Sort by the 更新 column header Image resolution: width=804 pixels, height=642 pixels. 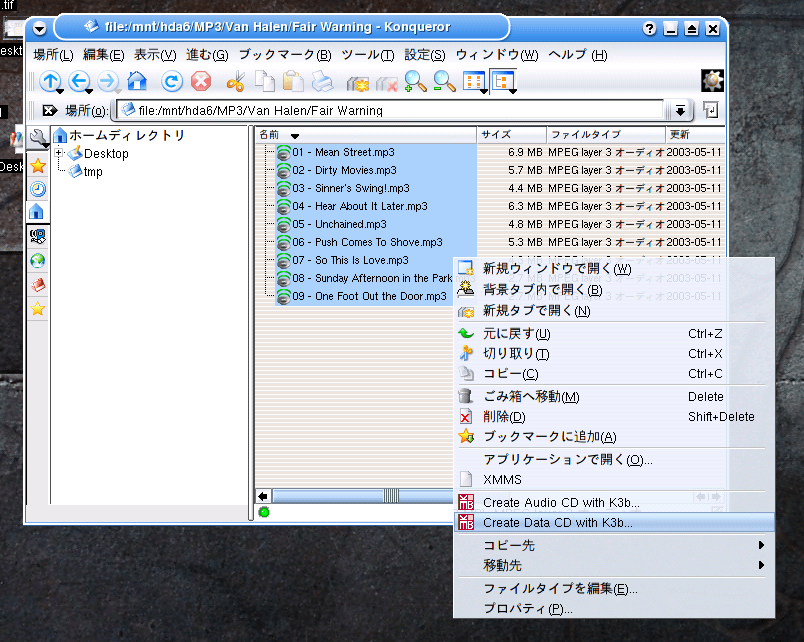click(695, 135)
